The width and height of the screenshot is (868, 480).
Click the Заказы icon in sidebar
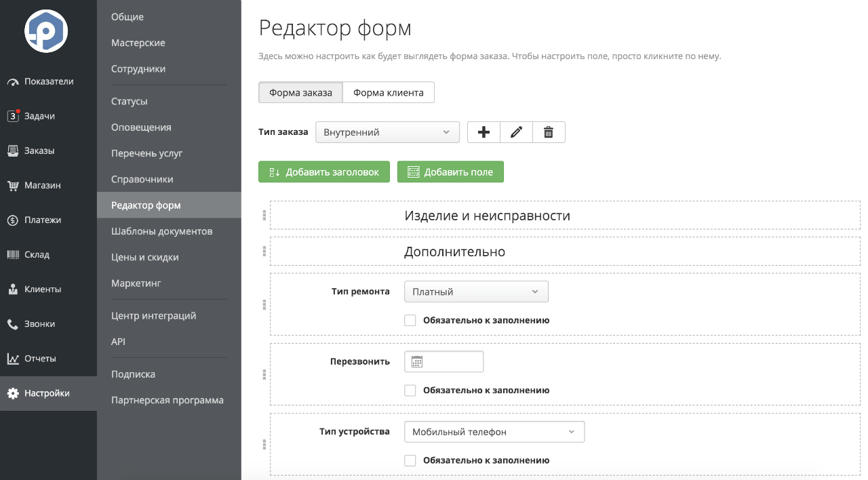(13, 151)
